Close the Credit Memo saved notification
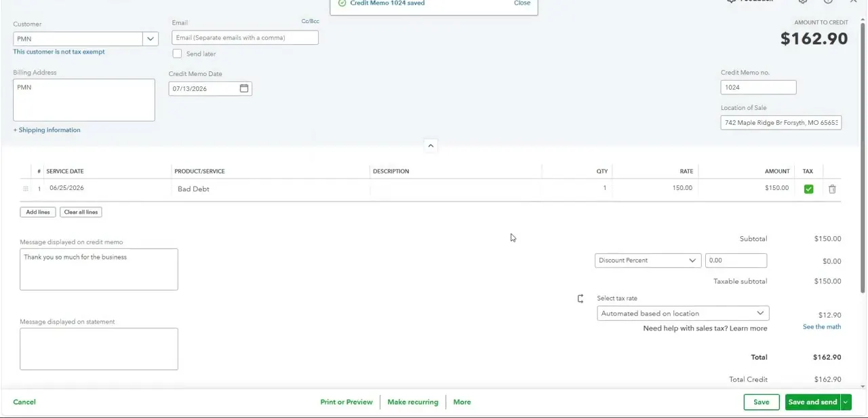 [522, 3]
